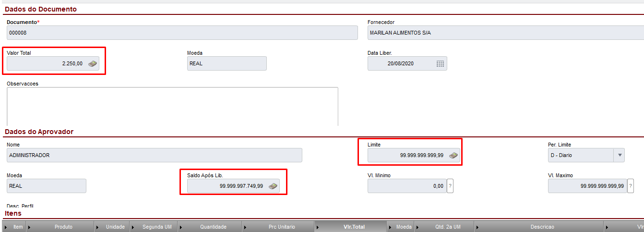
Task: Click inside the Observacoes text area
Action: (x=172, y=106)
